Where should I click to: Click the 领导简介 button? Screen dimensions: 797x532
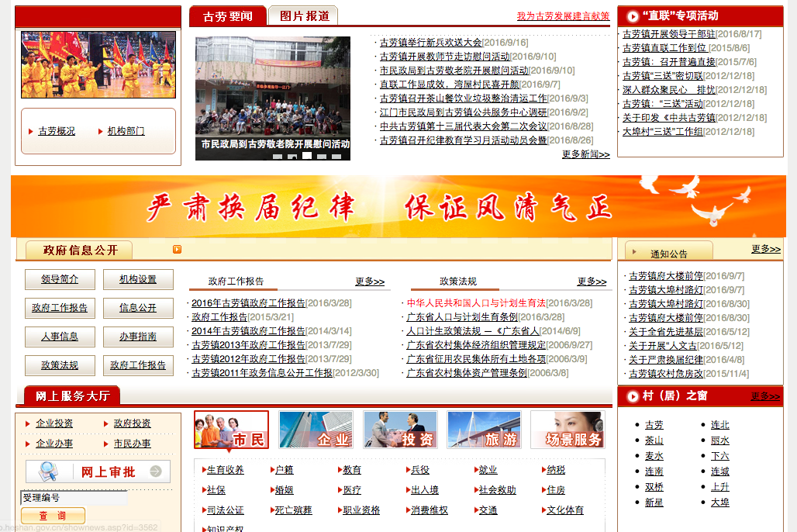pos(60,279)
